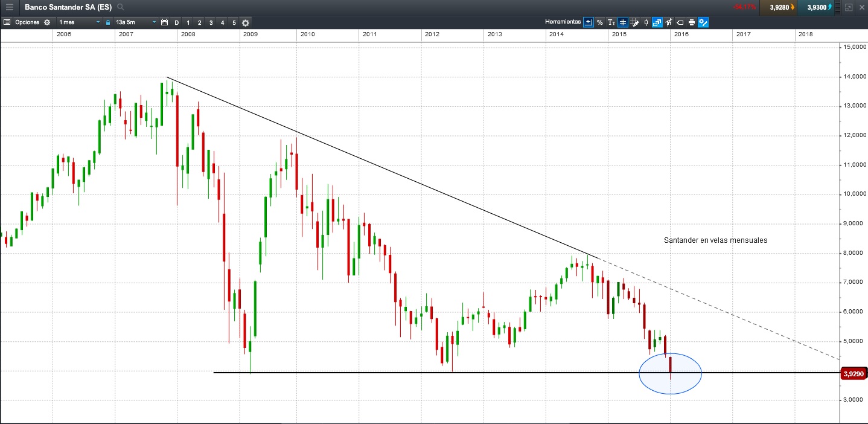Click the 8,0000 price axis label
Image resolution: width=868 pixels, height=424 pixels.
pyautogui.click(x=855, y=253)
